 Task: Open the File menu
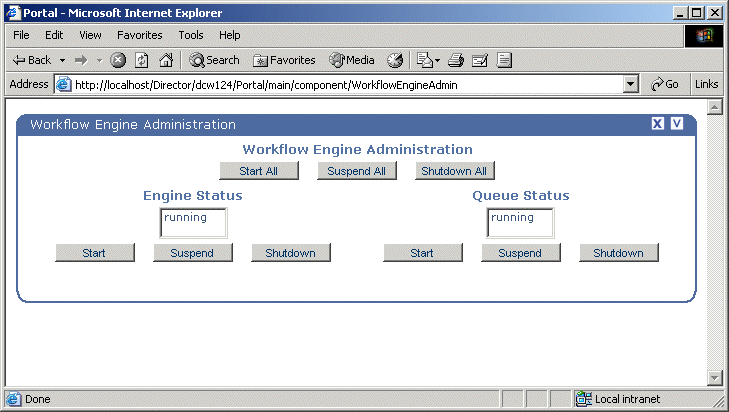click(x=21, y=35)
